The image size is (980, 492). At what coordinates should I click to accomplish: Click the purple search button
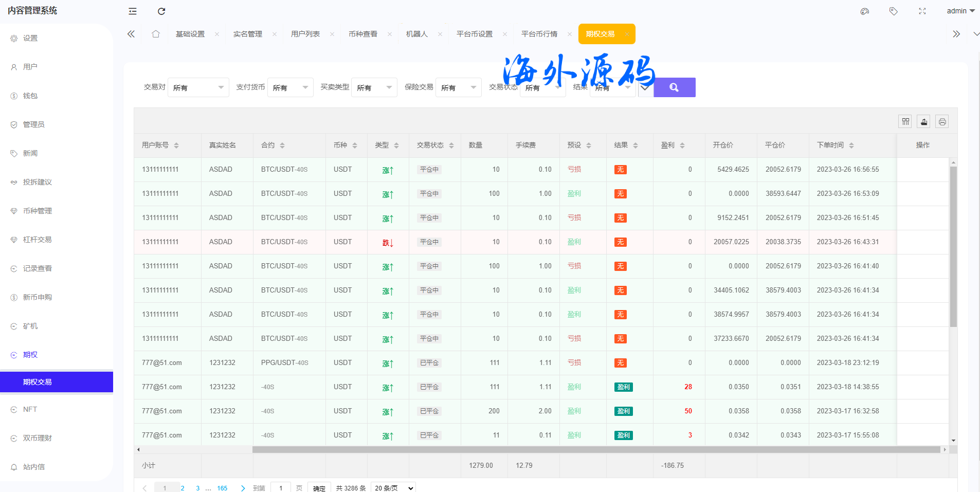(x=674, y=87)
